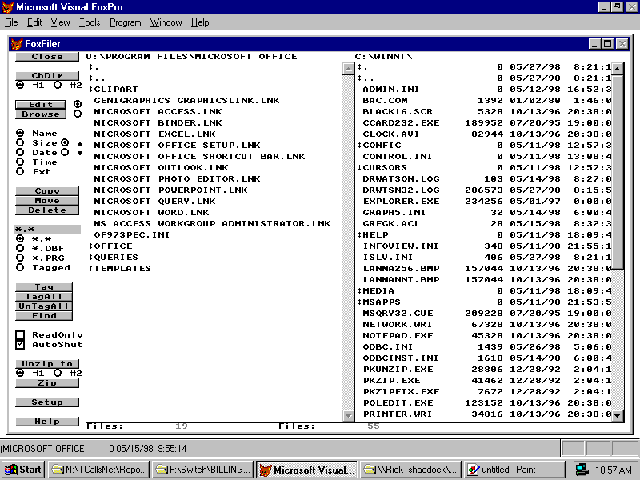
Task: Click the ChDir button
Action: pyautogui.click(x=47, y=76)
